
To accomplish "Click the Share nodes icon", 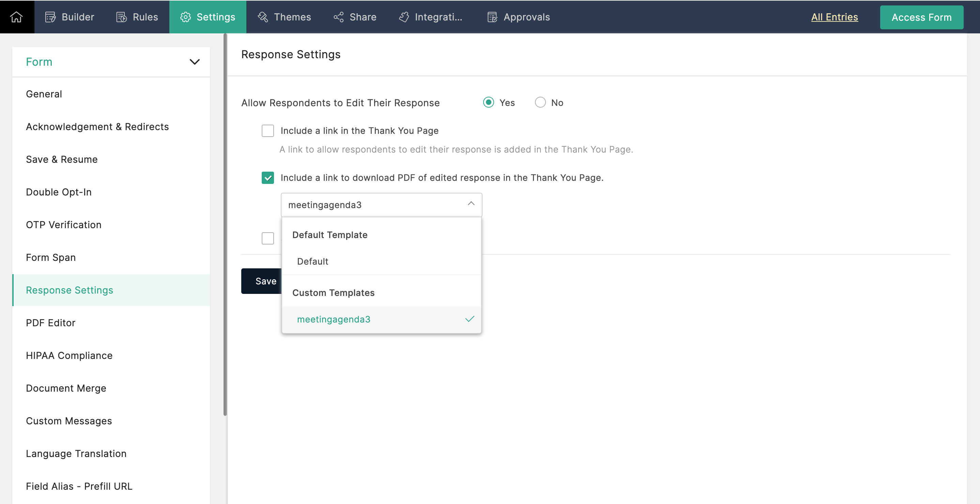I will [x=338, y=17].
